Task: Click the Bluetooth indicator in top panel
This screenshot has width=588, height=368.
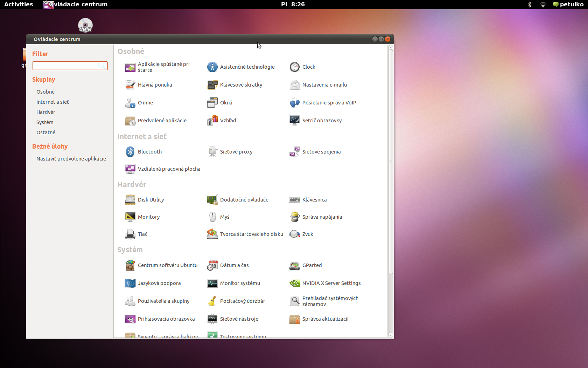Action: [530, 5]
